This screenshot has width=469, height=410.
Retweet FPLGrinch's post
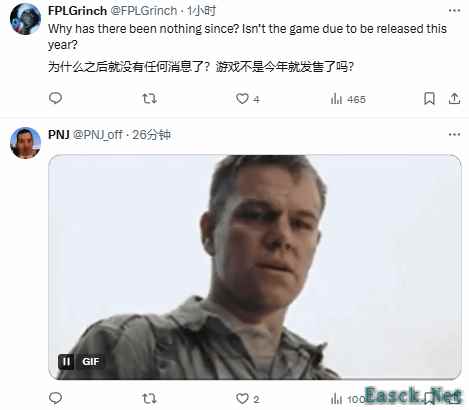point(149,98)
